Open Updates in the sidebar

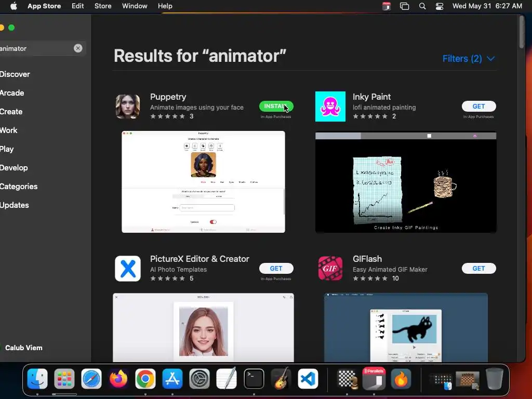[x=14, y=205]
